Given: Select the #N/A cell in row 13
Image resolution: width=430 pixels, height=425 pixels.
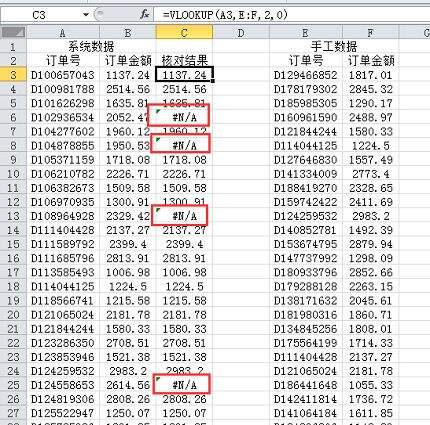Looking at the screenshot, I should (184, 216).
